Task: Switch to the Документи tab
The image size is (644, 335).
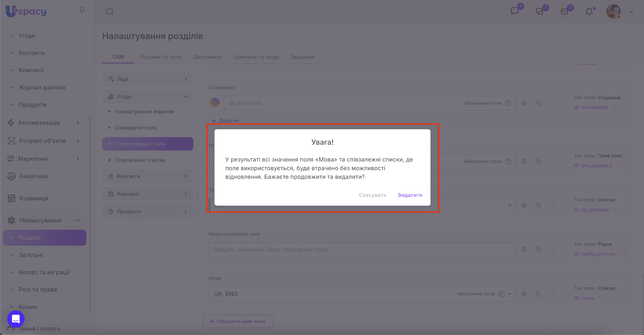Action: coord(207,57)
